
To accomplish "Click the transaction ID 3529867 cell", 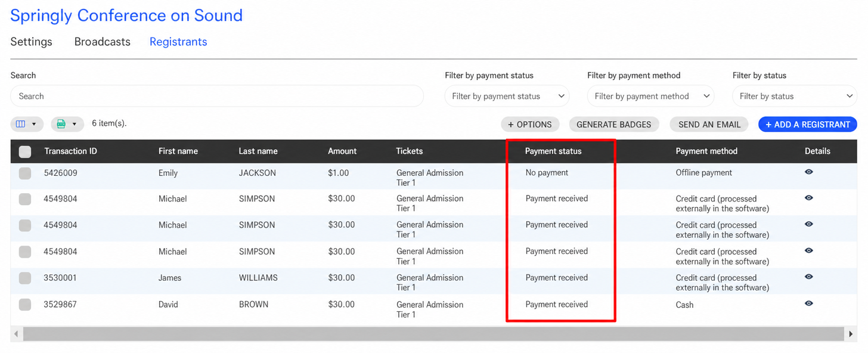I will pyautogui.click(x=61, y=304).
